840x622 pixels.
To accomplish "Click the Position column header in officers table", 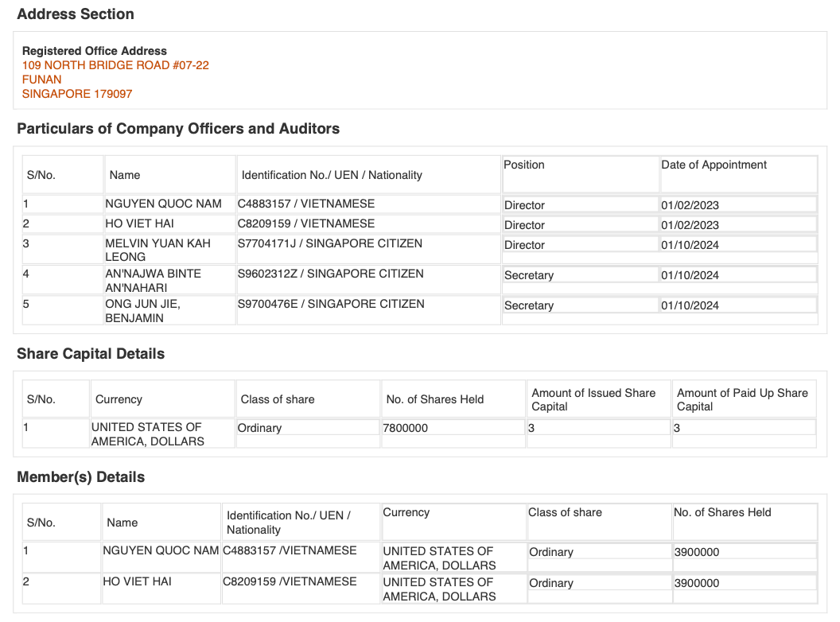I will [524, 165].
